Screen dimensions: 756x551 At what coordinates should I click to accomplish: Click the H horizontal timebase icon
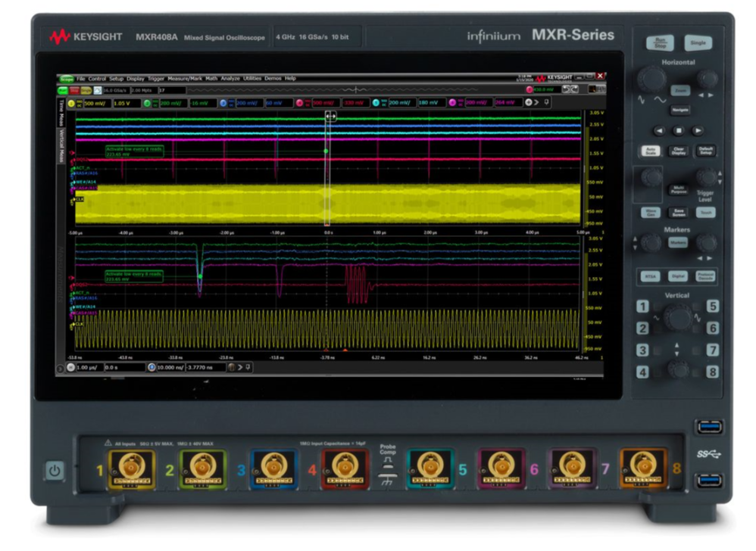pos(71,368)
